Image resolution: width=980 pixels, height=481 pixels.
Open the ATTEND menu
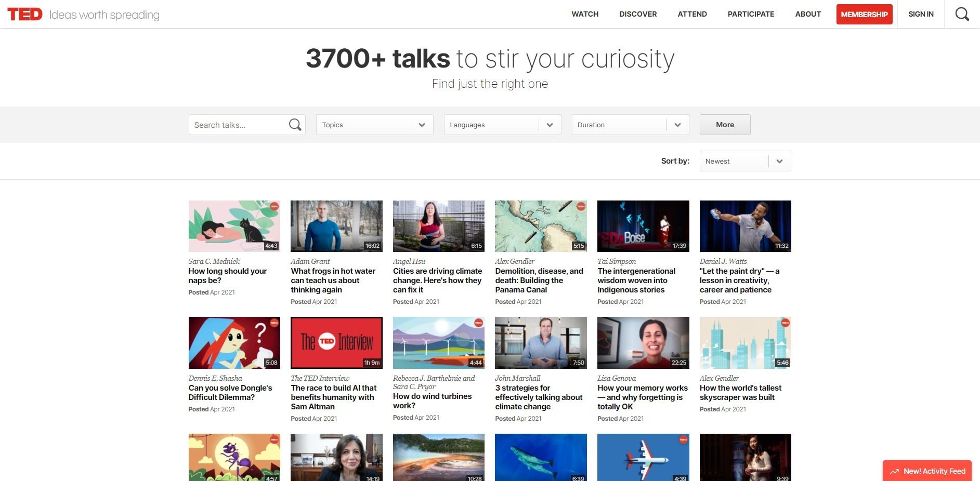coord(692,14)
